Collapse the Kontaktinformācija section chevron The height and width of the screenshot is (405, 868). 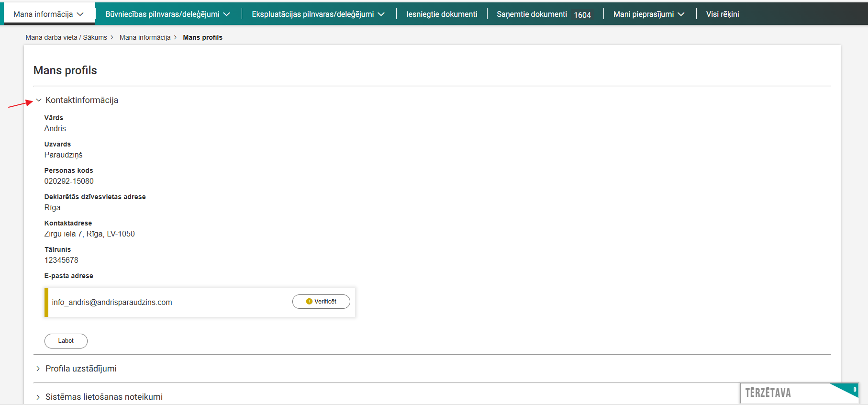click(x=39, y=101)
